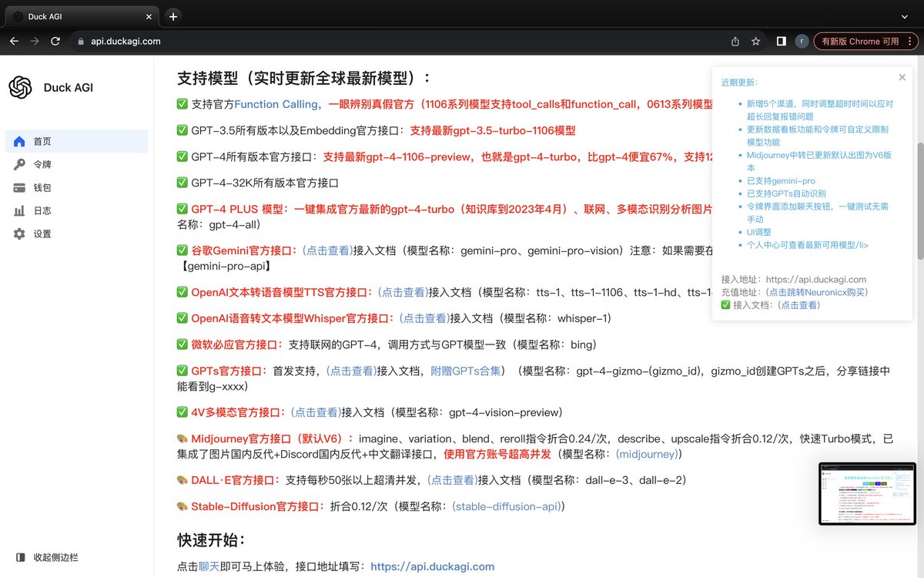Open 点击查看 link for TTS 官方接口
Screen dimensions: 924x578
pyautogui.click(x=403, y=292)
